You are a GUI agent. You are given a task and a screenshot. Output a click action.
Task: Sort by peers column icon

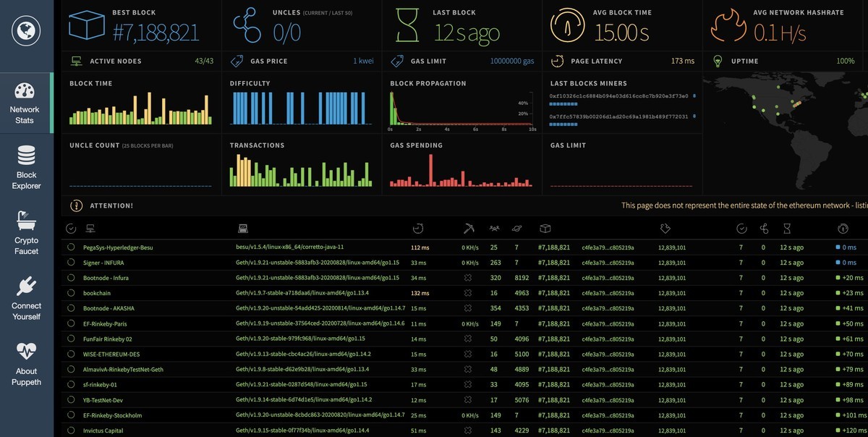494,229
